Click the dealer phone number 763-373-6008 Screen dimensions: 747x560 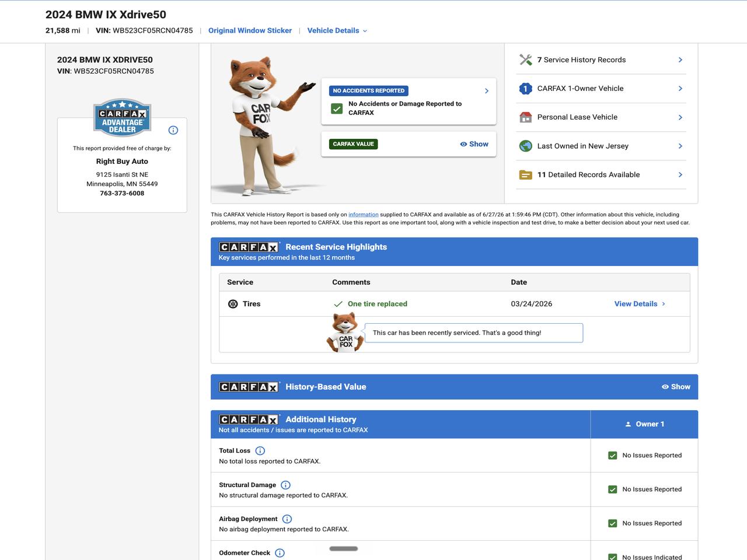pos(122,193)
